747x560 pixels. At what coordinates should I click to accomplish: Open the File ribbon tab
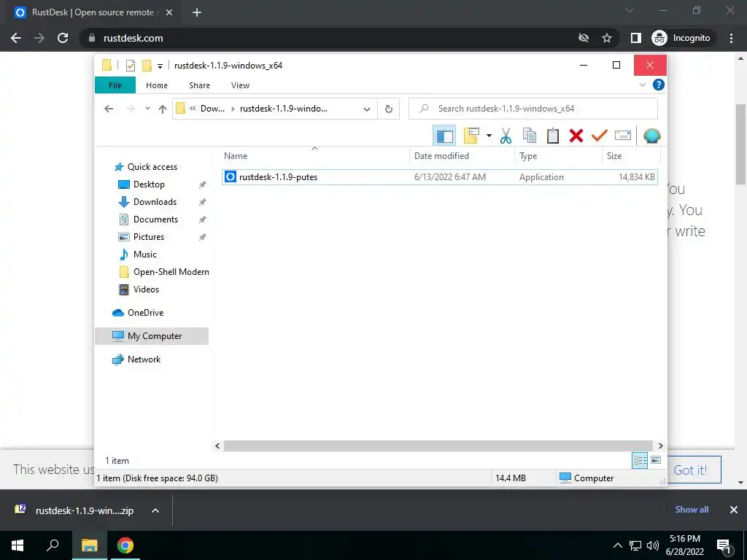(x=115, y=85)
